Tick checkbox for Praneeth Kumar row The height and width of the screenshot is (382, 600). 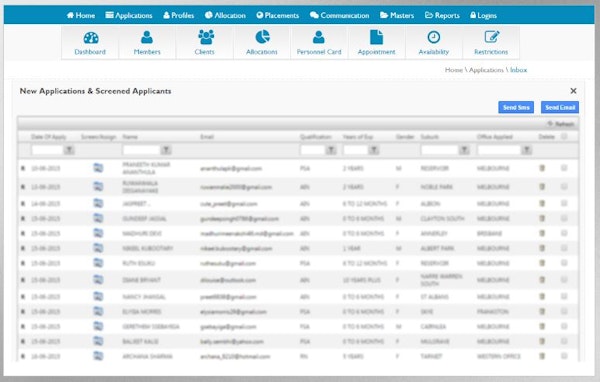(x=564, y=168)
